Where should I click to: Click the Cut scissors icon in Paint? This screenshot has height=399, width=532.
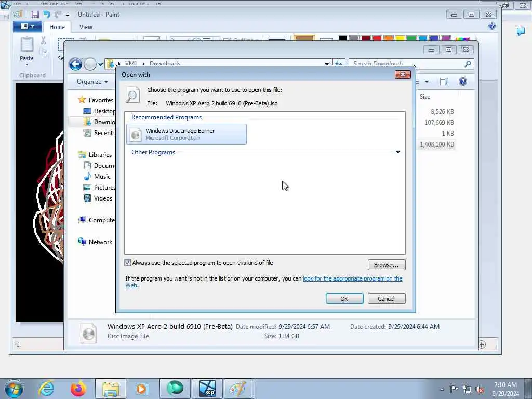pyautogui.click(x=44, y=41)
